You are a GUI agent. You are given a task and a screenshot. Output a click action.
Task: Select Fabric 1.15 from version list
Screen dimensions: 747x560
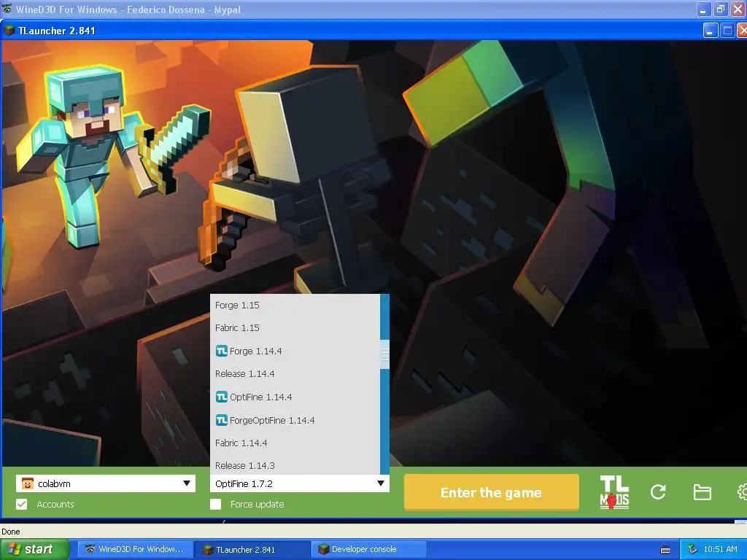[x=295, y=327]
